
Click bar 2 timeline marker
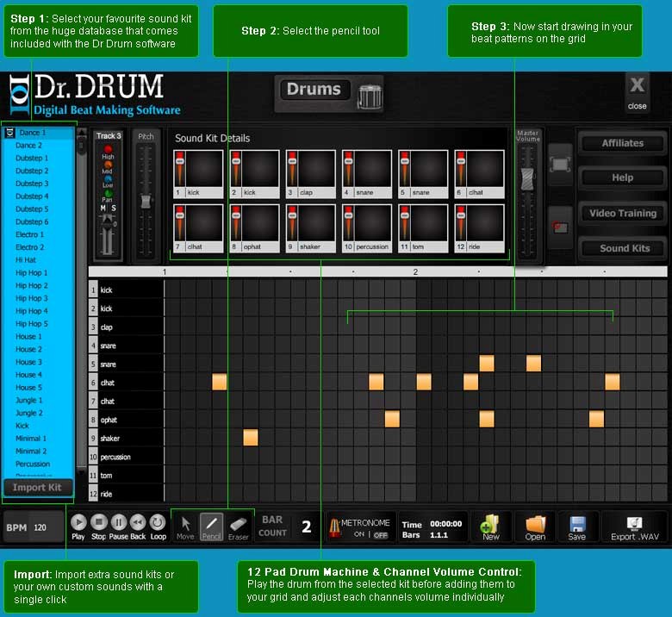tap(415, 271)
